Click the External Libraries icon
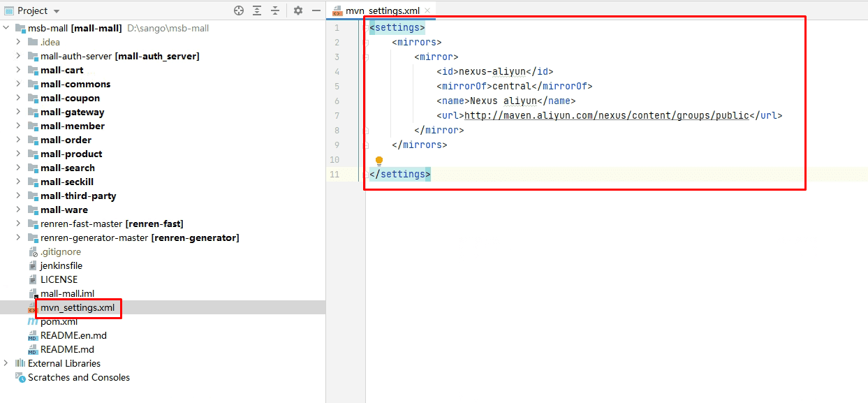 tap(20, 363)
